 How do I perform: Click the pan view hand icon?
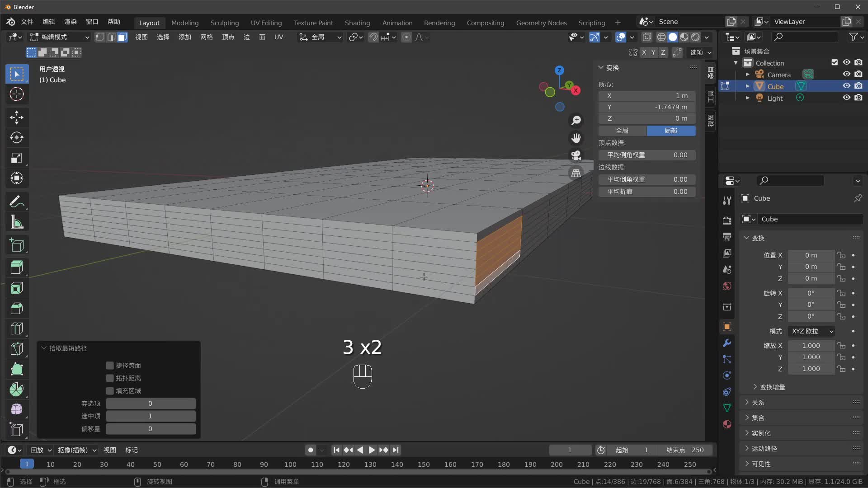(x=576, y=138)
